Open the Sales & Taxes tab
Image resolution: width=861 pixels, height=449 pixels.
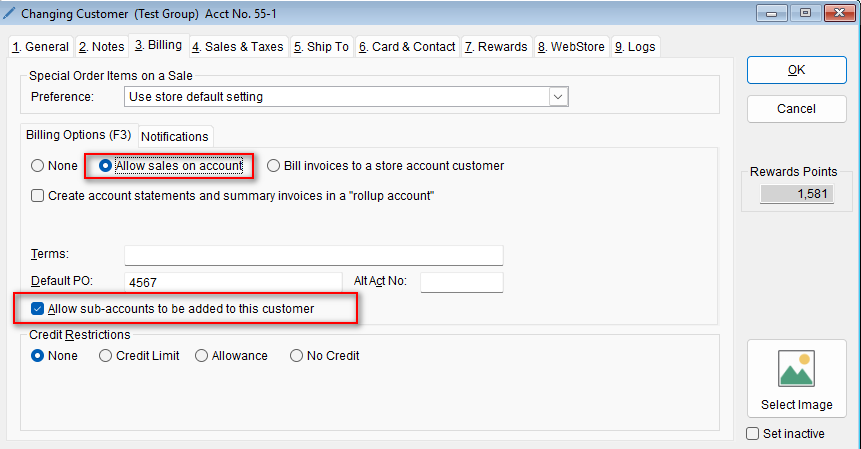coord(238,47)
